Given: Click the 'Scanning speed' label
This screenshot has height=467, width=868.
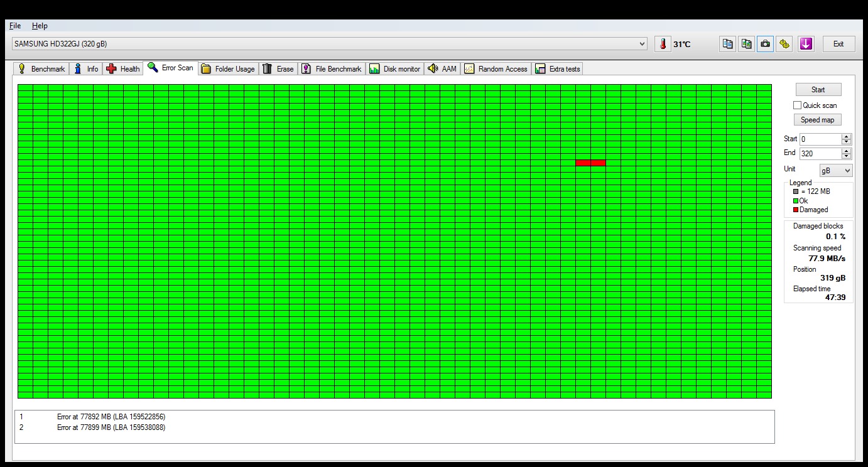Looking at the screenshot, I should (x=817, y=248).
